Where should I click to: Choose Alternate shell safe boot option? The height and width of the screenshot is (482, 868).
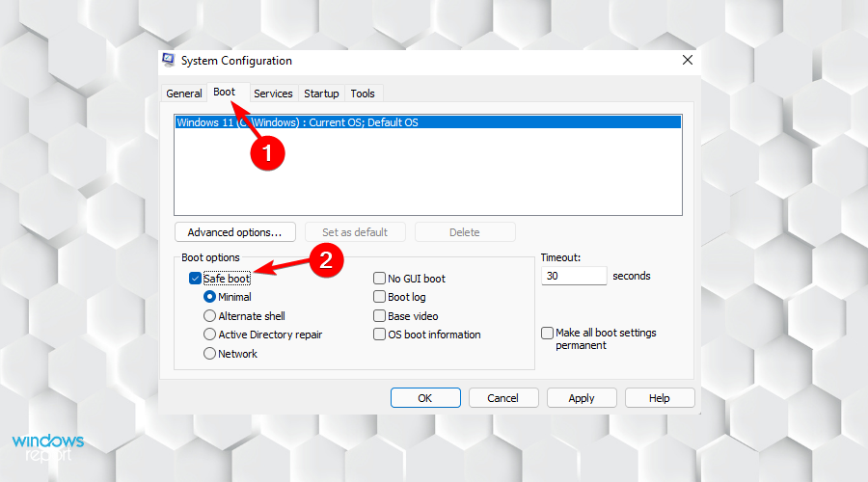tap(209, 316)
